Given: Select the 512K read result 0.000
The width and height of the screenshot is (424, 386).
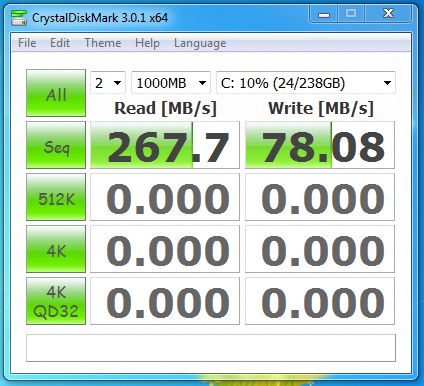Looking at the screenshot, I should click(x=165, y=197).
